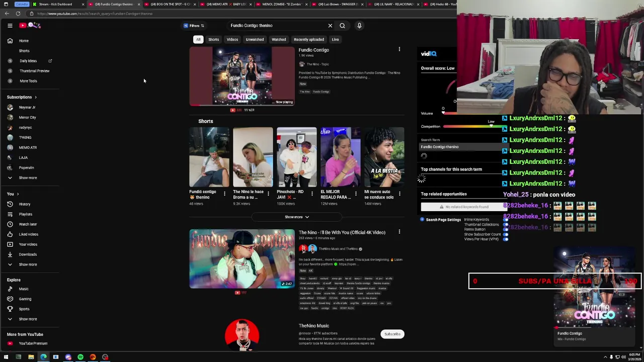
Task: Open the Subscriptions section chevron
Action: (x=35, y=97)
